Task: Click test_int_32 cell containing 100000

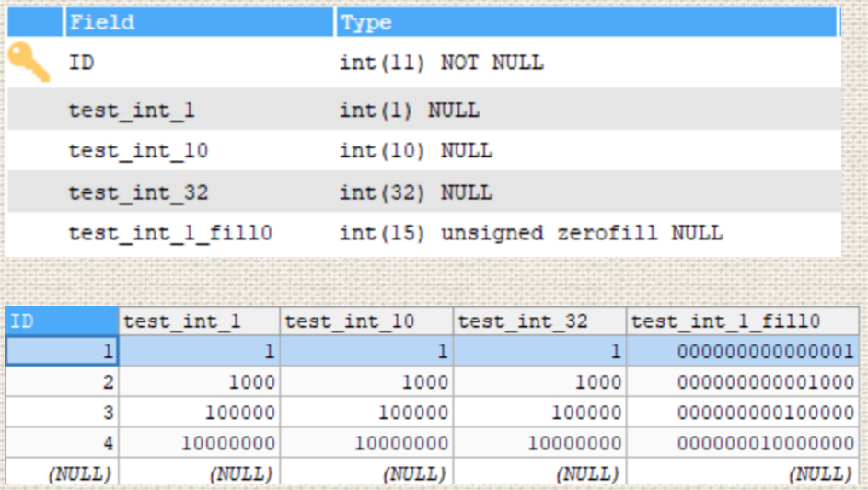Action: click(539, 413)
